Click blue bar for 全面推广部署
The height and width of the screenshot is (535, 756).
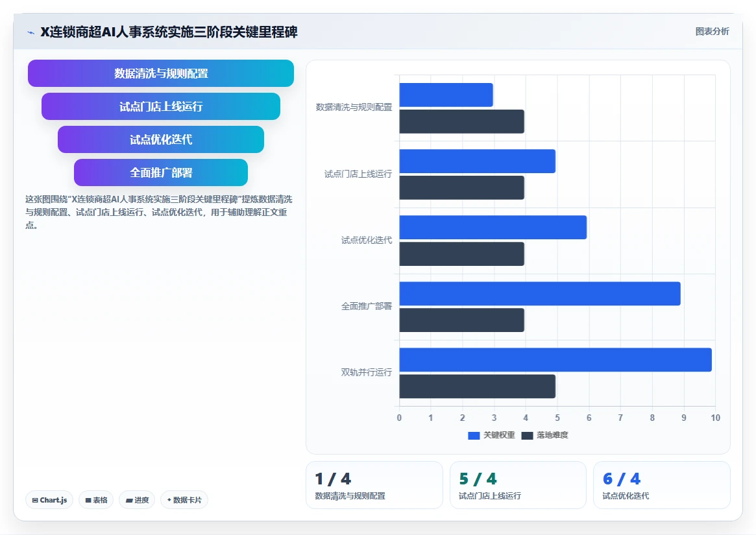click(x=540, y=294)
